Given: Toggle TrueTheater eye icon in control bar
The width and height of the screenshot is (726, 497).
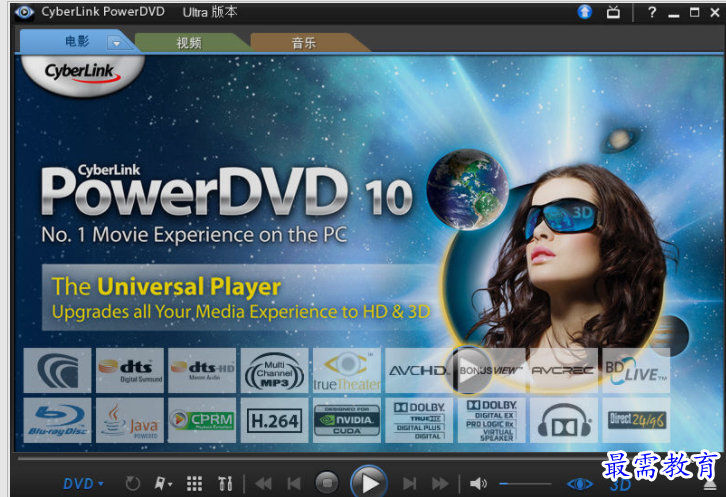Looking at the screenshot, I should point(580,484).
